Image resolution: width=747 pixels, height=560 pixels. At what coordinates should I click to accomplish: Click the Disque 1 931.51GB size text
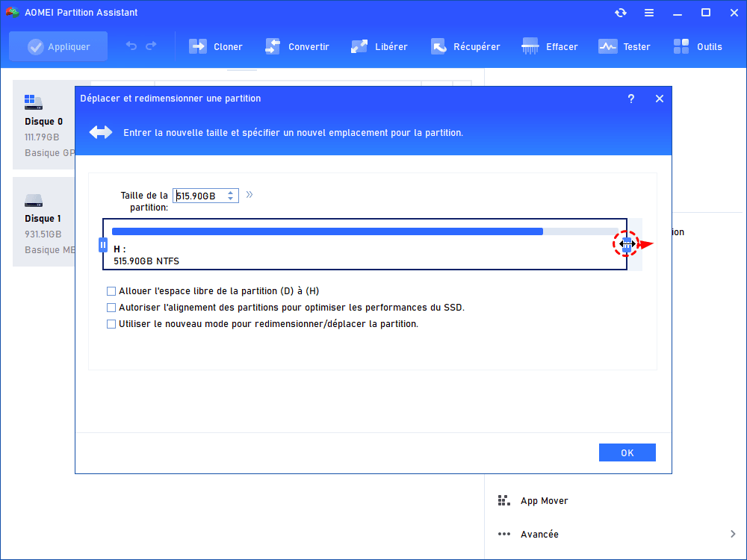click(x=43, y=234)
